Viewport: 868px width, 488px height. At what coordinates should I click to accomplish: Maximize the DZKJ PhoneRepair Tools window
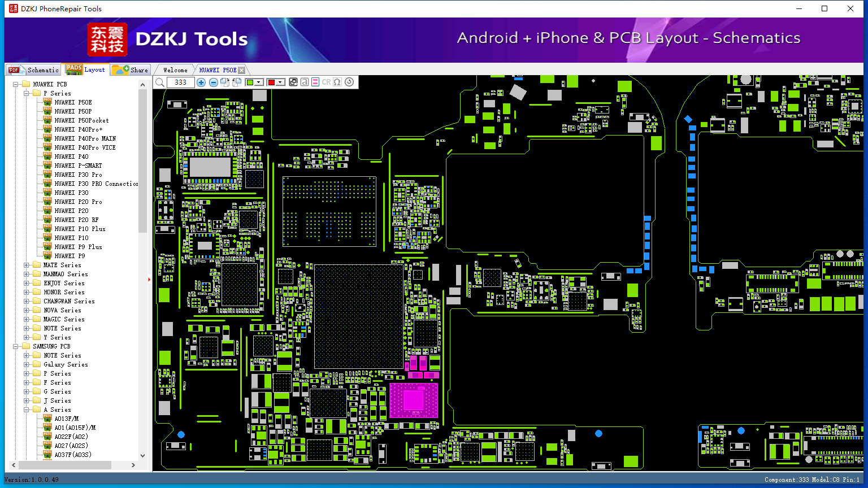824,8
